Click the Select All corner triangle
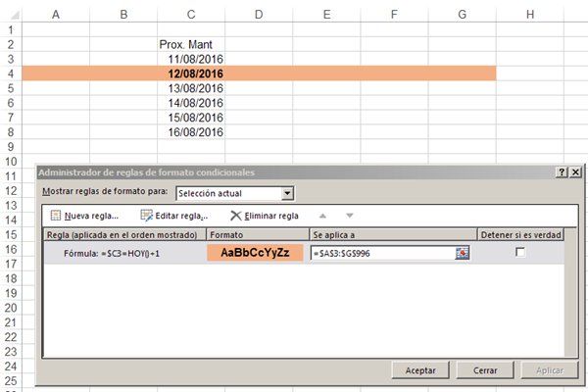588x392 pixels. click(x=14, y=15)
